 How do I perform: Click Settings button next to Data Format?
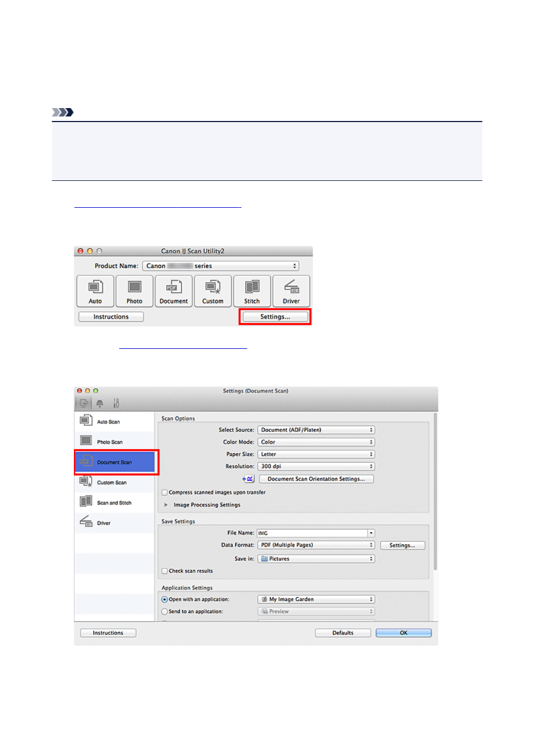coord(402,545)
